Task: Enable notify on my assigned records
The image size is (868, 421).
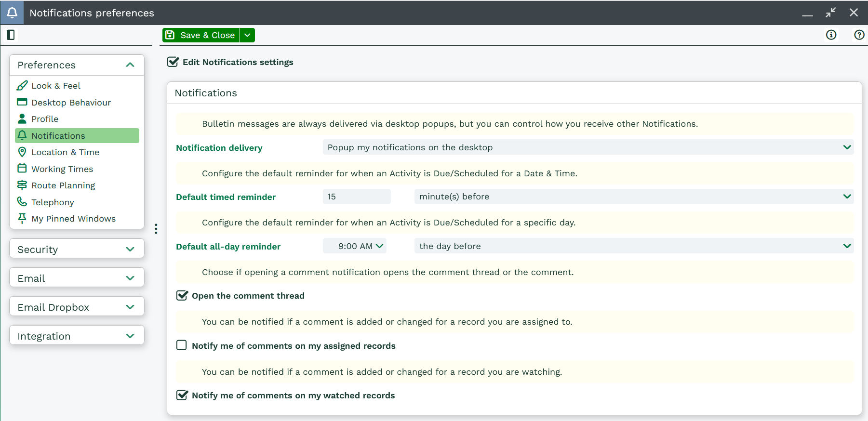Action: tap(182, 345)
